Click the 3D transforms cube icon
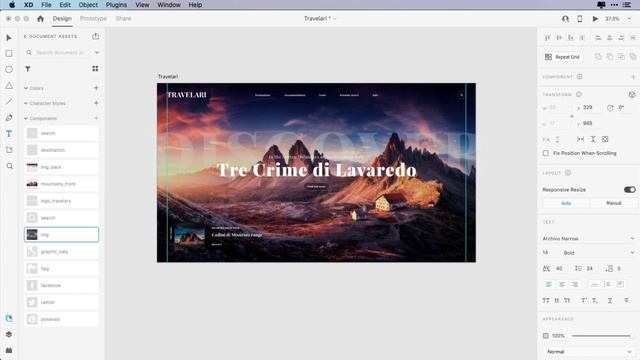640x360 pixels. click(632, 95)
